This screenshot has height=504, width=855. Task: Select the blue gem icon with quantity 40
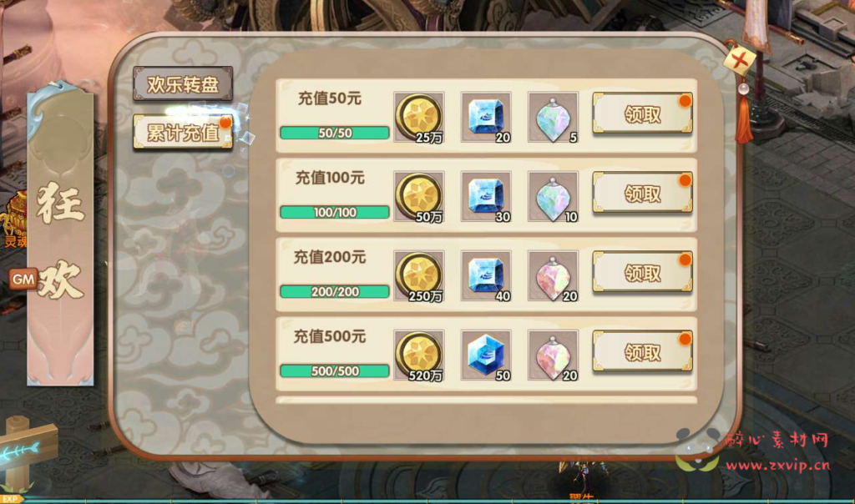[486, 275]
